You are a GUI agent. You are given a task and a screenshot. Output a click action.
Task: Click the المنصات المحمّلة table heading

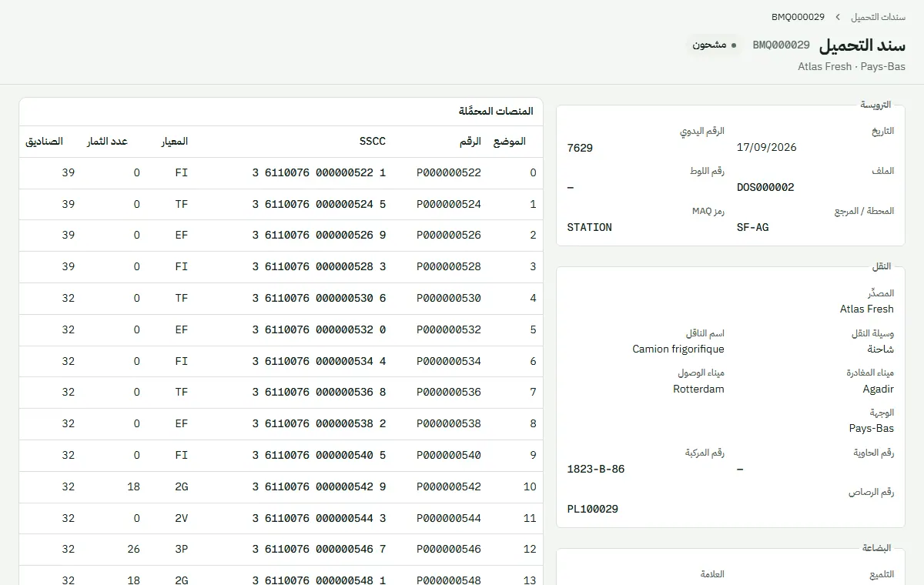496,112
